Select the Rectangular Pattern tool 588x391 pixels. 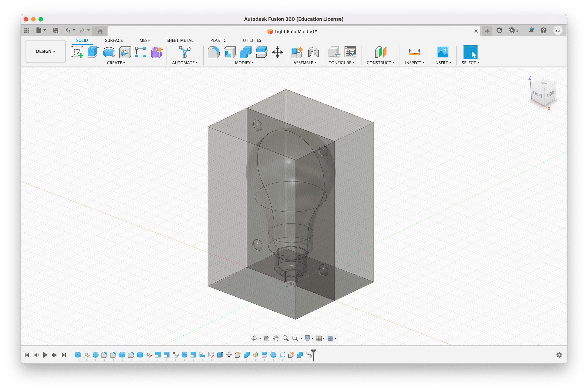(140, 52)
